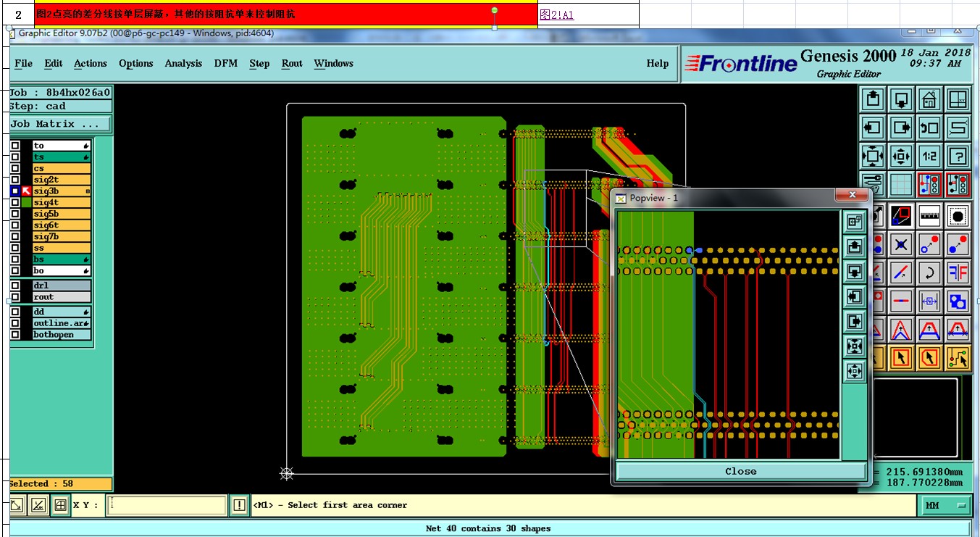
Task: Click Popview's topmost window icon
Action: click(x=855, y=222)
